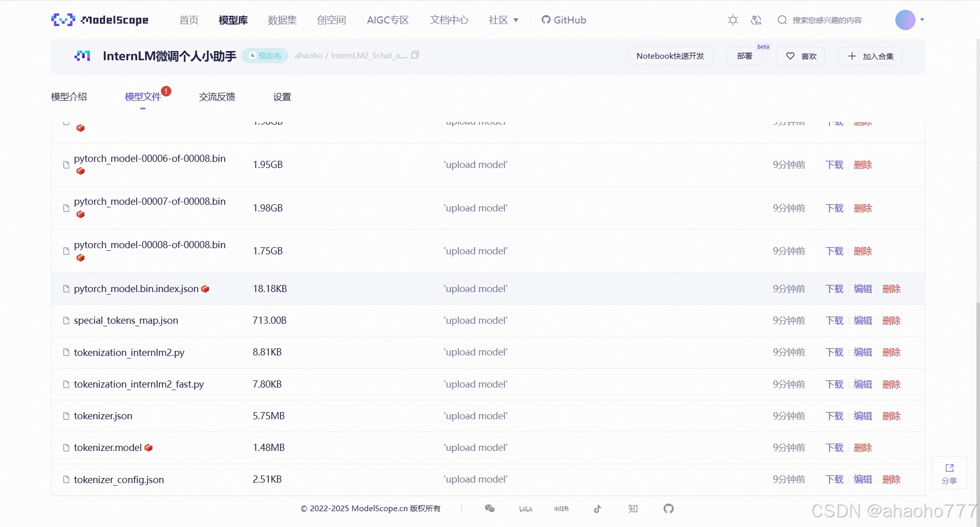
Task: Download tokenization_internlm2_fast.py
Action: tap(835, 384)
